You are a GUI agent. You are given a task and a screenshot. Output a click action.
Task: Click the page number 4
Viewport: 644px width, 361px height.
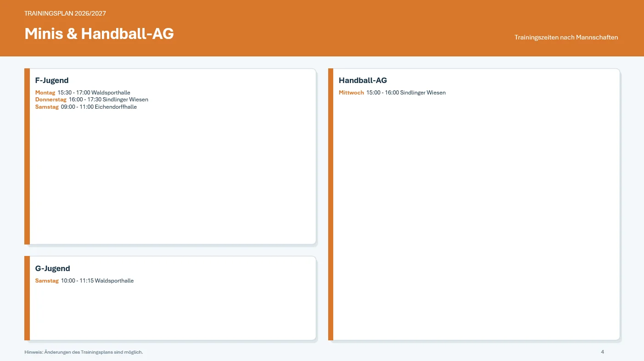602,352
